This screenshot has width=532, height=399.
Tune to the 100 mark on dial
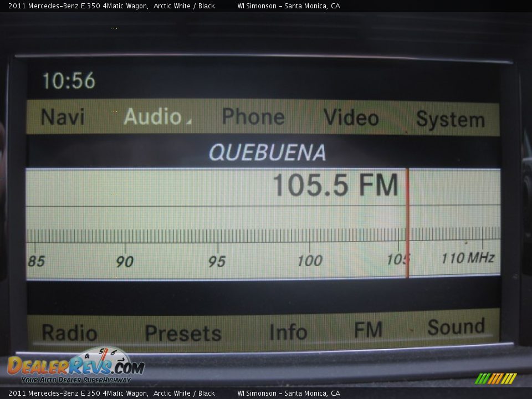309,260
